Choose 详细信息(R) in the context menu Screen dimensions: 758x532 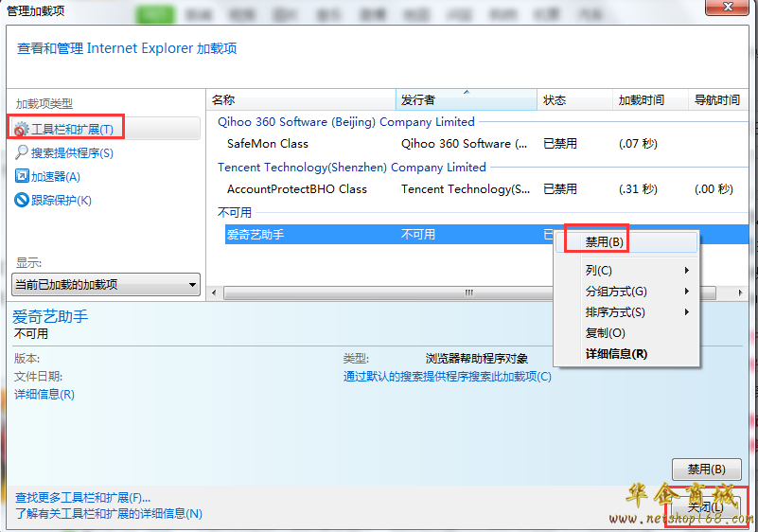626,353
